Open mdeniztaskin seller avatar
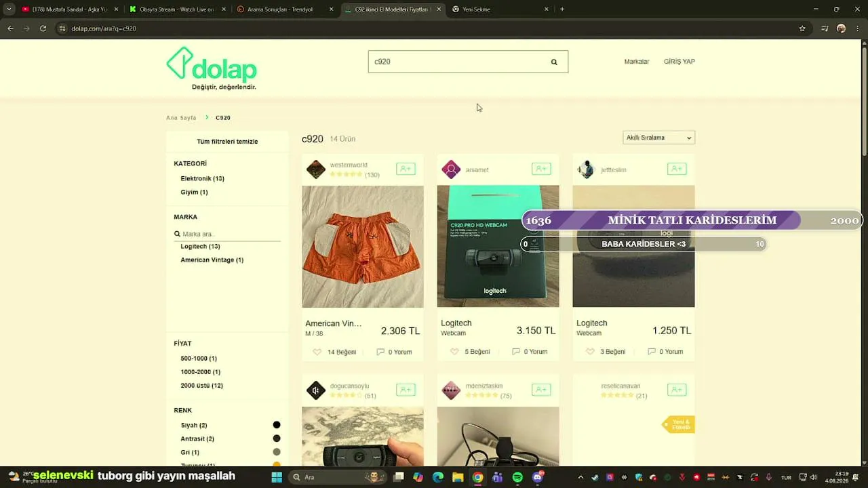This screenshot has height=488, width=868. (x=451, y=390)
